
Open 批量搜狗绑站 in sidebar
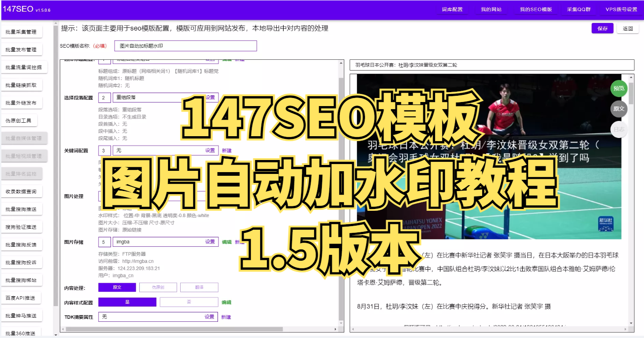pos(21,280)
